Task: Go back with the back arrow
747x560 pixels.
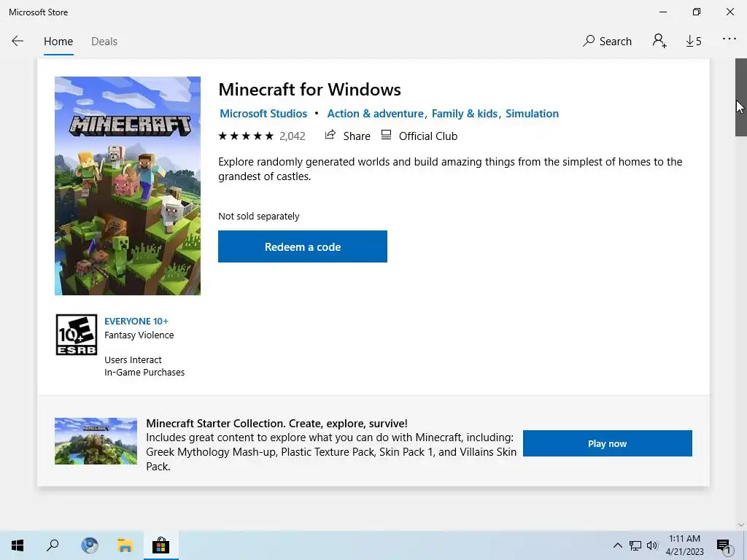Action: 18,42
